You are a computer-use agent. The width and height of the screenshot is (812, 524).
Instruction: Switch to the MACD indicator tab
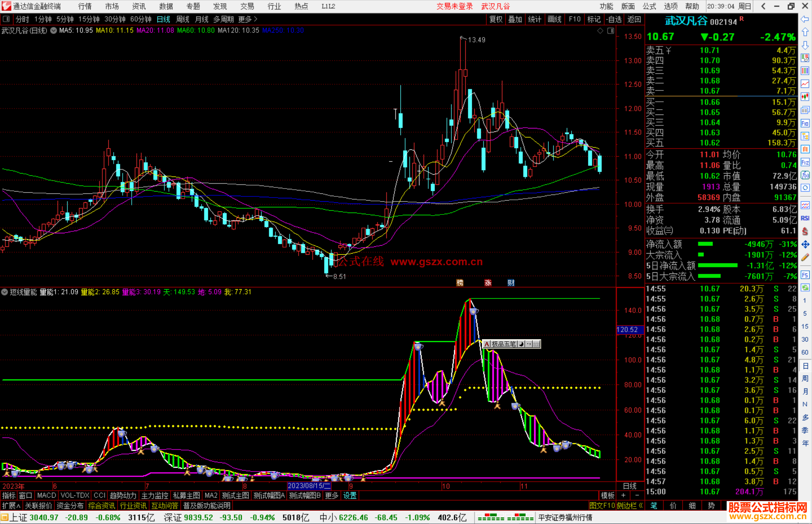click(x=46, y=495)
